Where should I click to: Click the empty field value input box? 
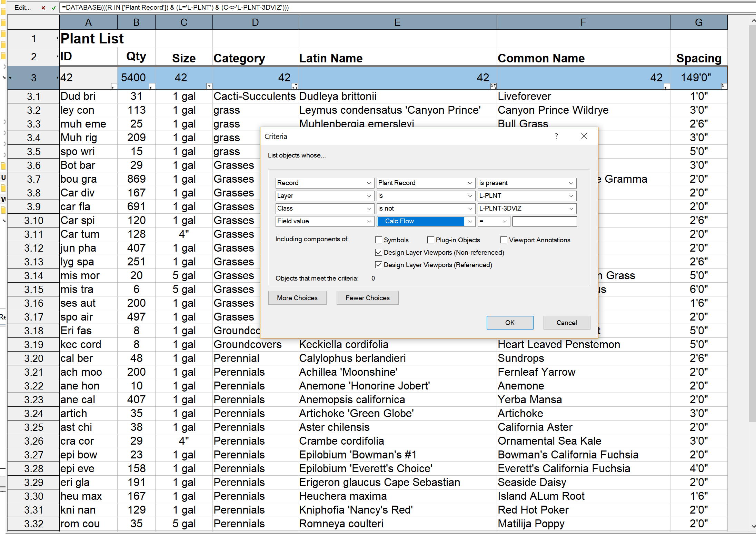click(x=544, y=221)
